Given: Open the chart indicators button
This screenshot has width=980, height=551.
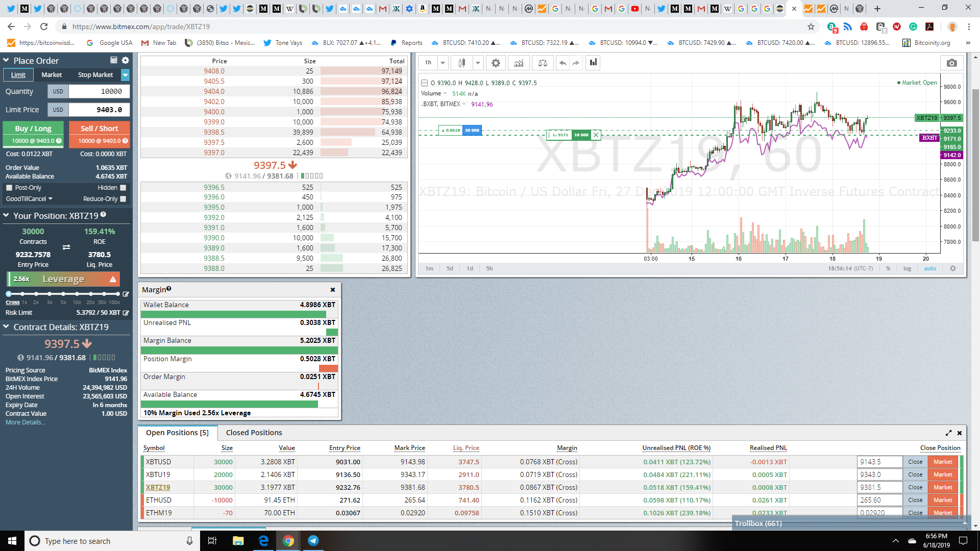Looking at the screenshot, I should tap(519, 63).
